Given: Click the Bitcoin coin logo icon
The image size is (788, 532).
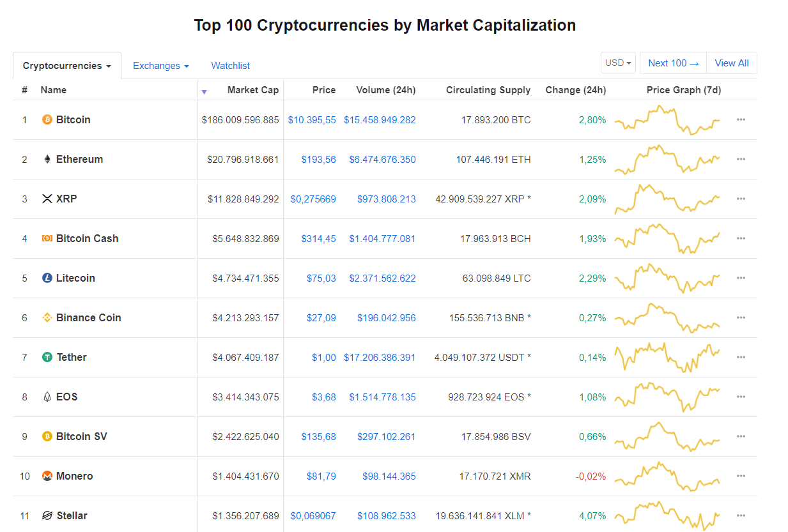Looking at the screenshot, I should pos(47,119).
